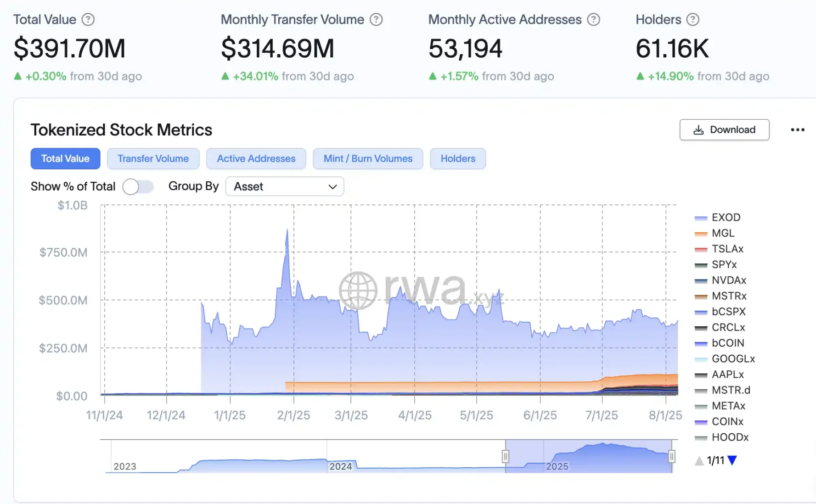Show the Holders chart tab
816x504 pixels.
[x=458, y=159]
